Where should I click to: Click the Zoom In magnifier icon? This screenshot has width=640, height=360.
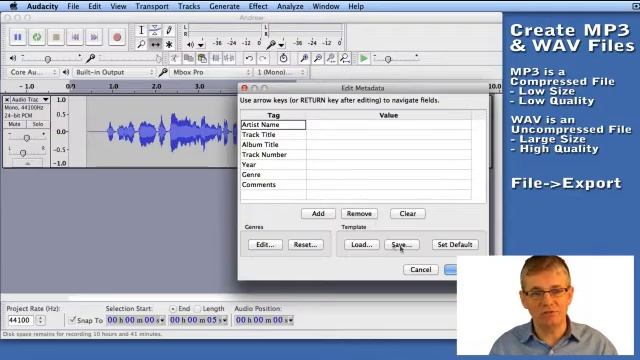click(304, 58)
